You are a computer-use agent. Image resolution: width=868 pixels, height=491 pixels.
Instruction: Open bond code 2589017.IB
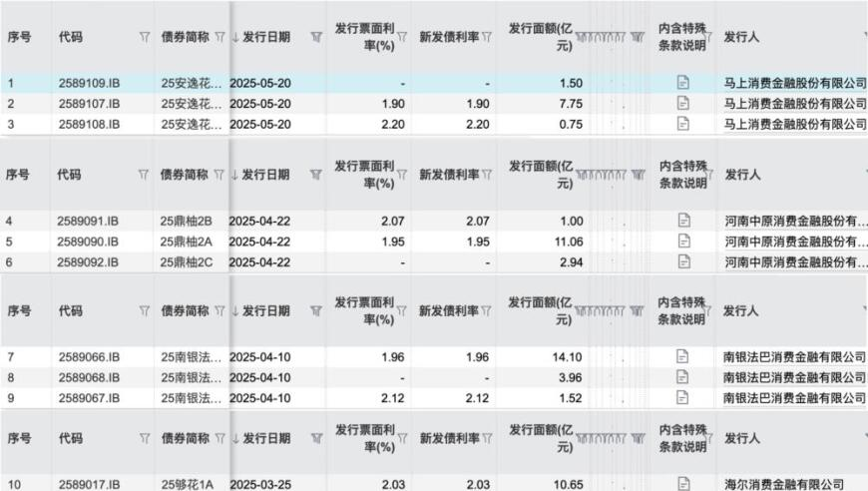coord(90,484)
